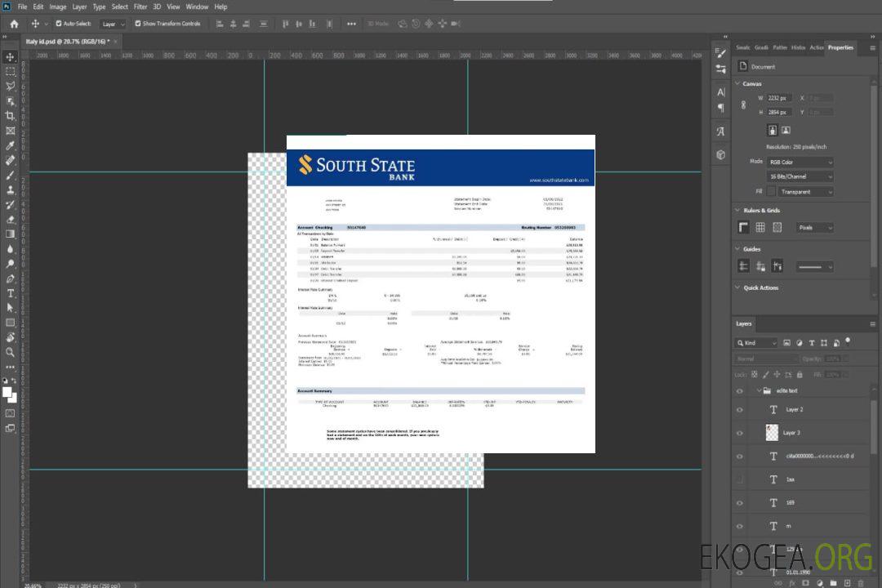Click the canvas Fill color swatch
The image size is (882, 588).
[x=771, y=192]
